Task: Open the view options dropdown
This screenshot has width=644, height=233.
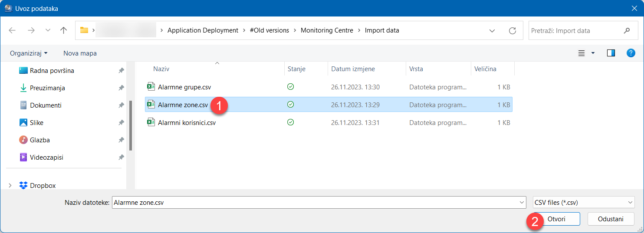Action: click(x=593, y=53)
